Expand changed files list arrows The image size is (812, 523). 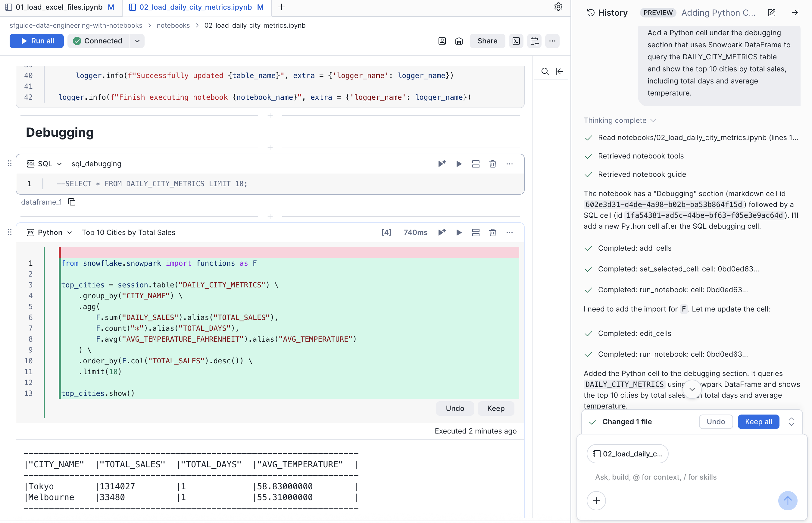click(x=791, y=422)
